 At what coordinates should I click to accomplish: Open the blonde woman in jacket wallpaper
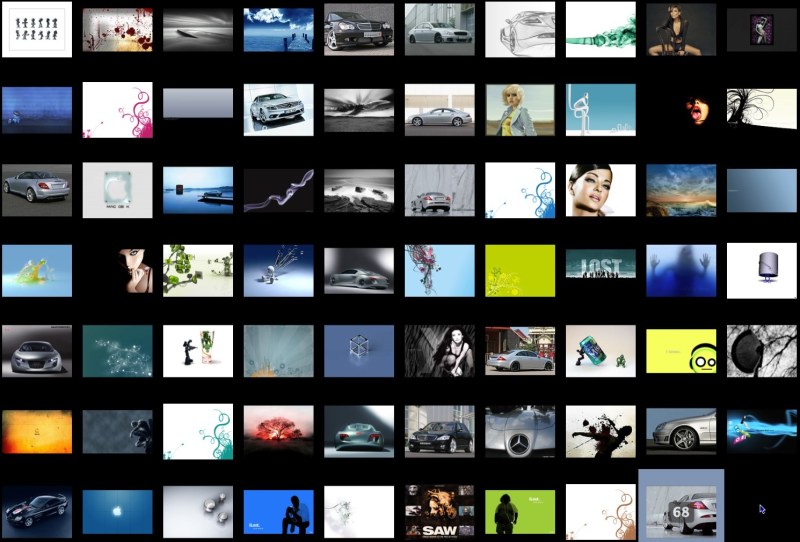tap(520, 110)
